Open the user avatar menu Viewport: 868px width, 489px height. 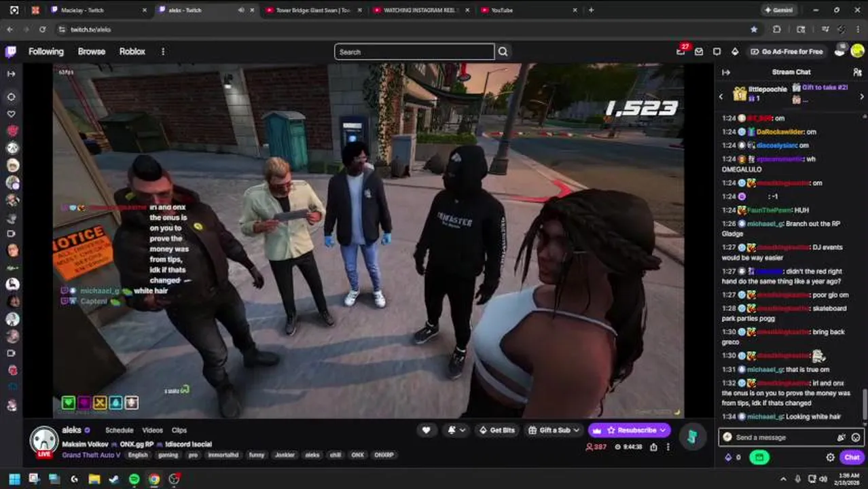tap(856, 51)
